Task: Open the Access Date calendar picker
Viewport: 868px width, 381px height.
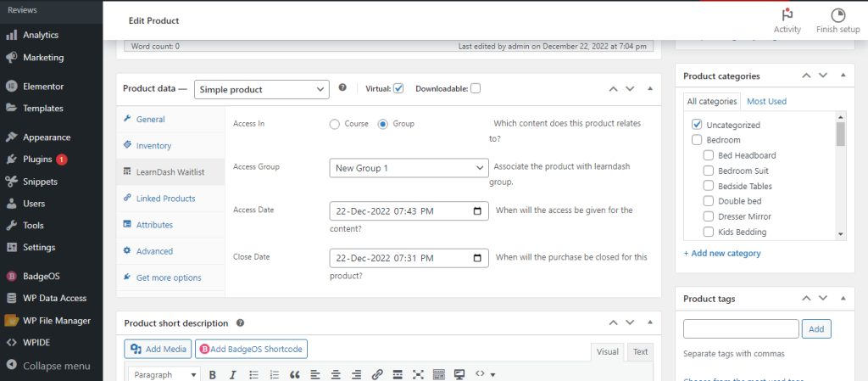Action: click(x=478, y=211)
